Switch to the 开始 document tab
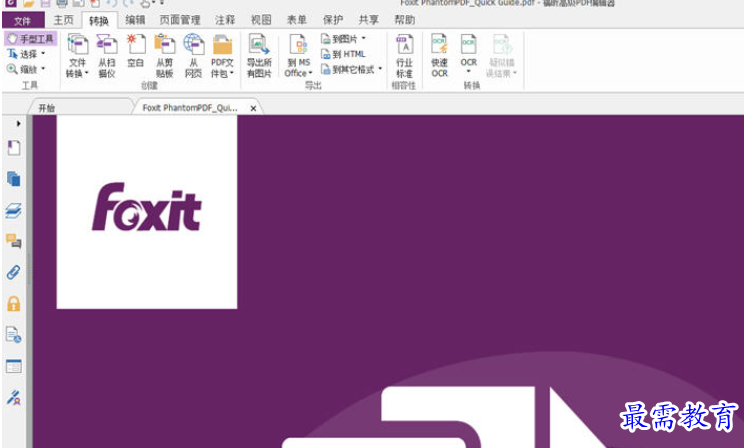Screen dimensions: 744x448 click(x=81, y=108)
